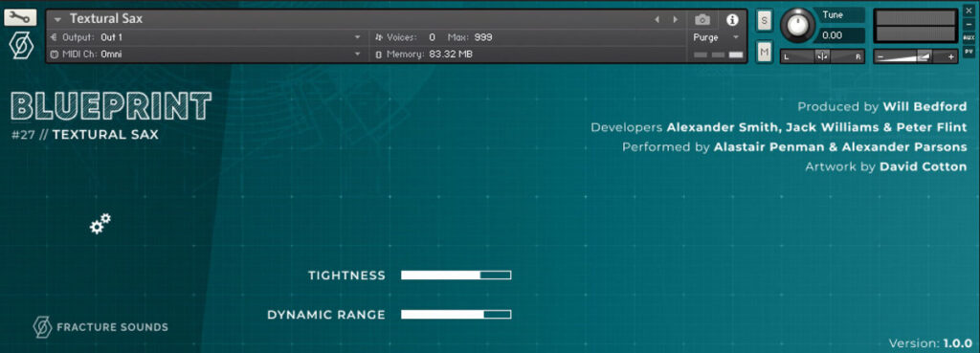The image size is (980, 353).
Task: Adjust the Dynamic Range slider
Action: click(x=457, y=315)
